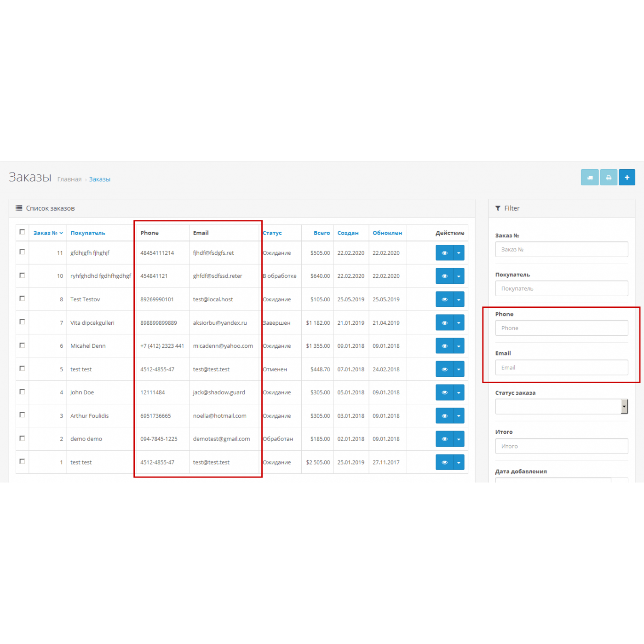Focus the Email filter text box
This screenshot has width=644, height=644.
tap(561, 368)
